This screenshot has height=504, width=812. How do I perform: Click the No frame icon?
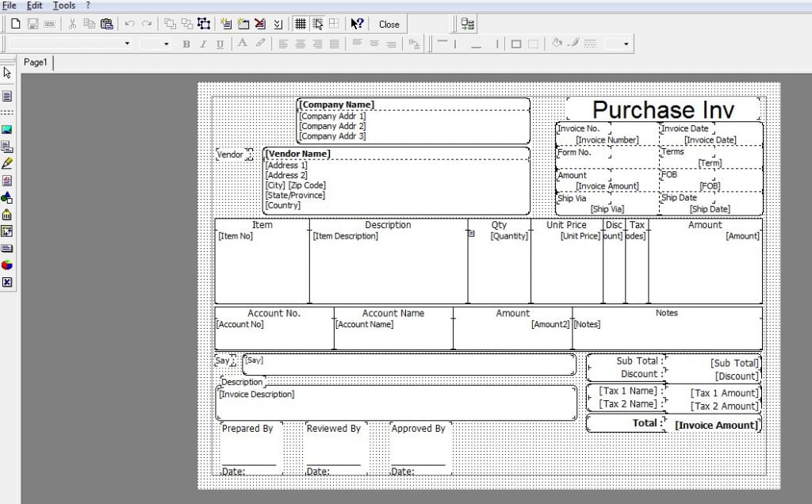(x=533, y=44)
